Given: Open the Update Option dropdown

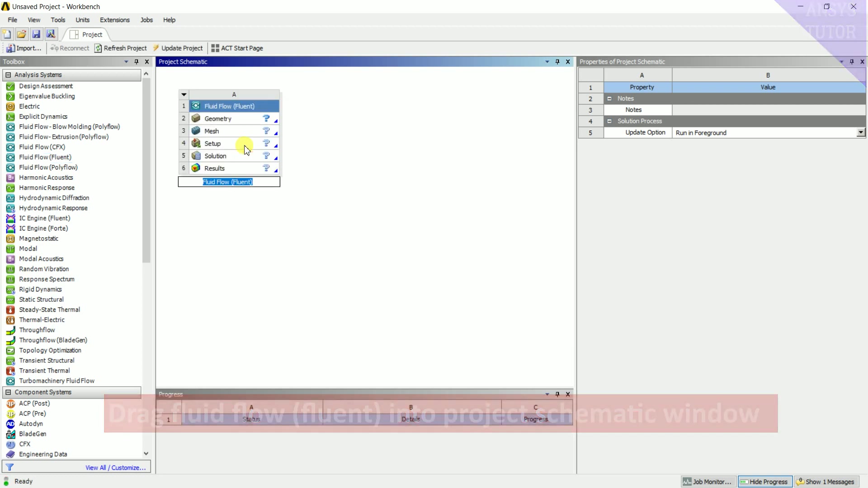Looking at the screenshot, I should coord(861,132).
